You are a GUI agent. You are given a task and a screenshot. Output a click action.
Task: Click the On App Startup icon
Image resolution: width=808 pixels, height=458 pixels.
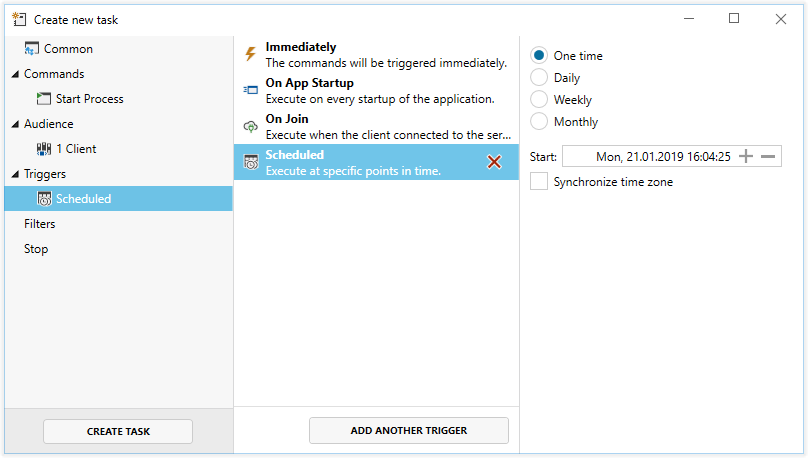tap(250, 91)
